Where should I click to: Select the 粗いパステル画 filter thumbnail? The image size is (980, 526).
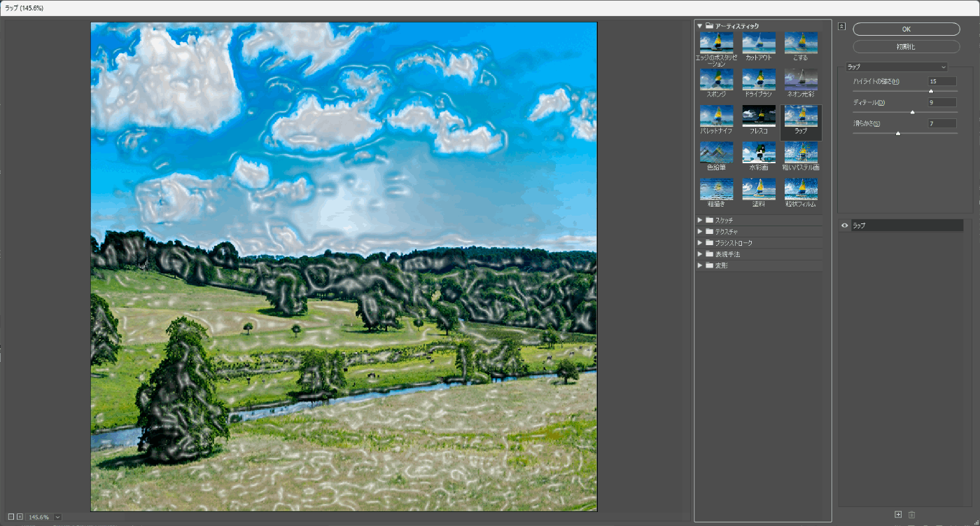coord(801,153)
